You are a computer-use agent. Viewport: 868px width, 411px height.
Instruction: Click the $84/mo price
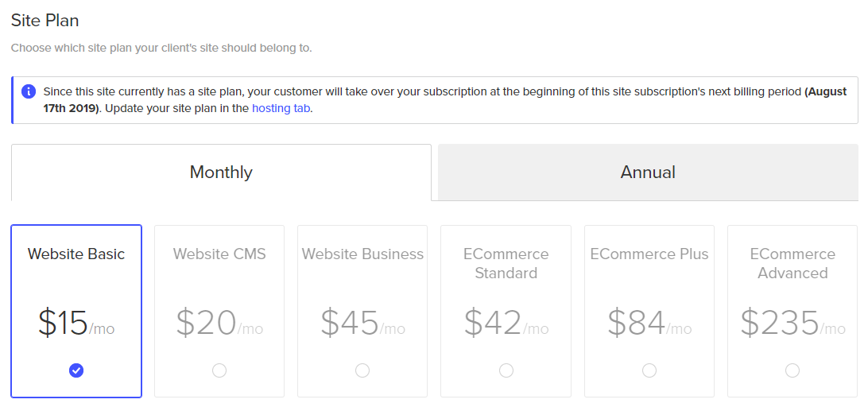click(x=649, y=323)
